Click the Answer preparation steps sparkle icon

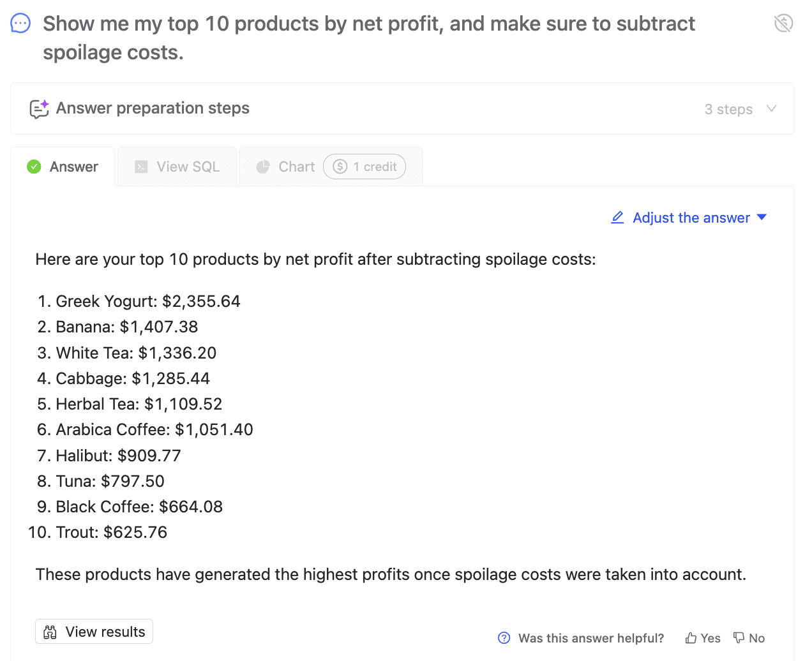coord(39,109)
